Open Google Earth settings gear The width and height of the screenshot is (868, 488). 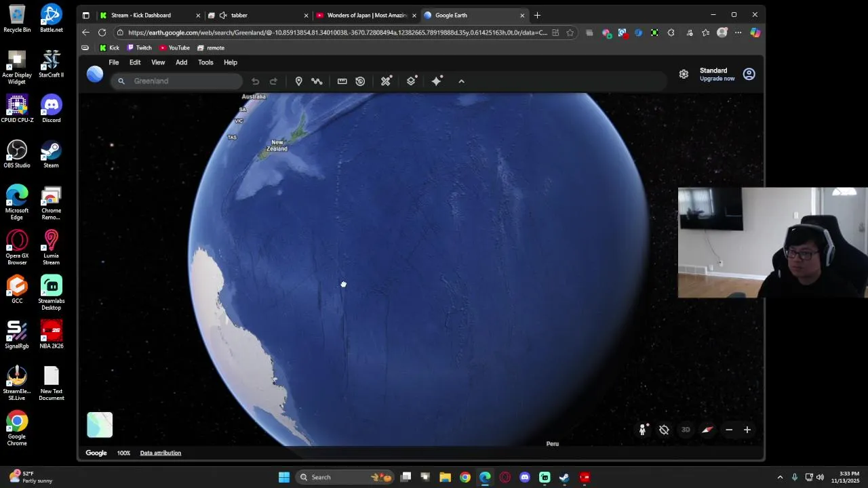tap(684, 74)
